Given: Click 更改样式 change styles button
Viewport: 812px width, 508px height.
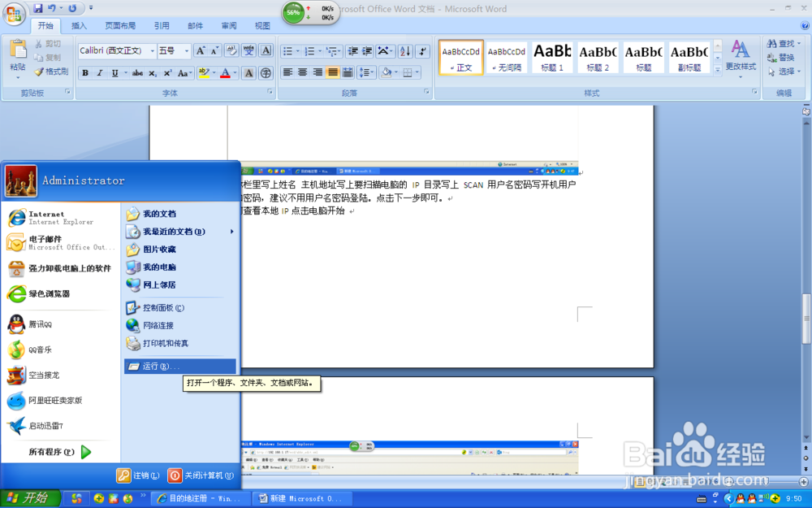Looking at the screenshot, I should 741,58.
